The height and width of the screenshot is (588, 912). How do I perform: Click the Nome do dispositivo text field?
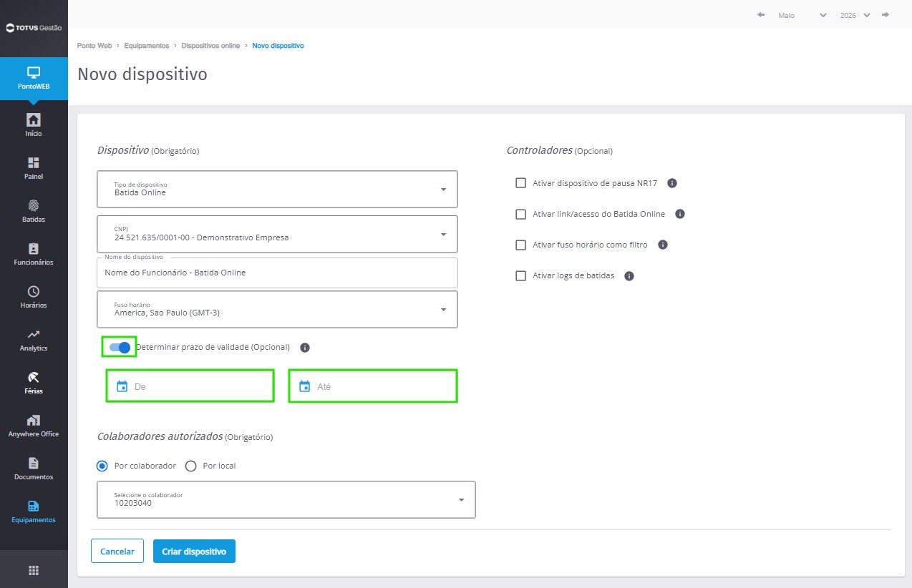277,273
